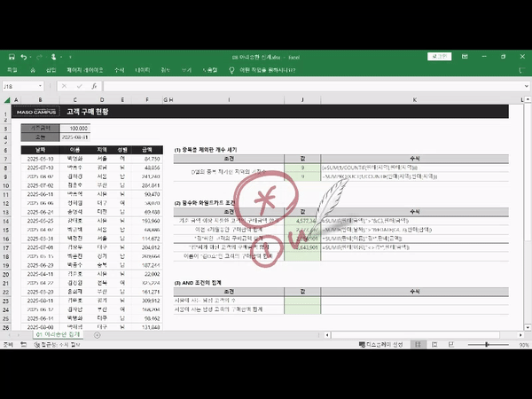Undo the last action
This screenshot has height=399, width=532.
coord(22,57)
